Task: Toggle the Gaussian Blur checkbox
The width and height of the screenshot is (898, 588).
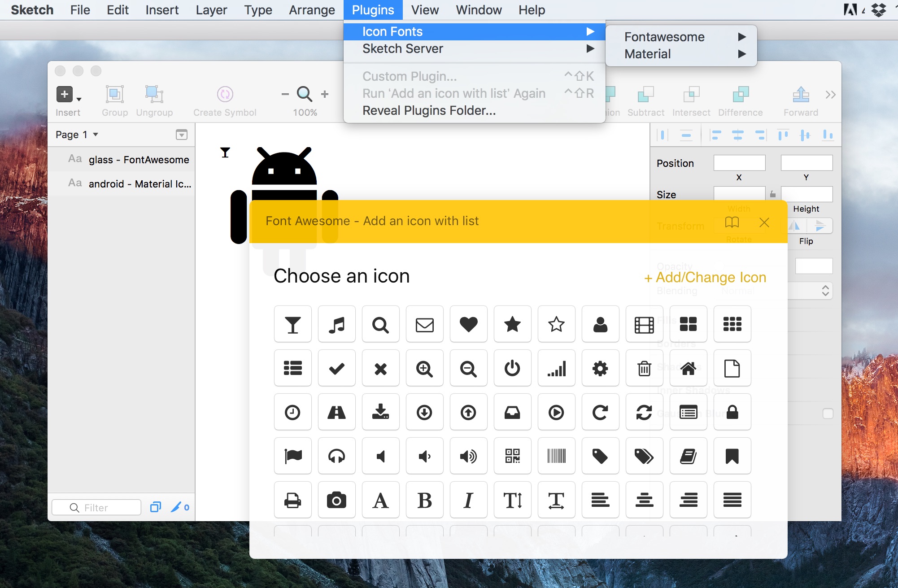Action: click(x=828, y=414)
